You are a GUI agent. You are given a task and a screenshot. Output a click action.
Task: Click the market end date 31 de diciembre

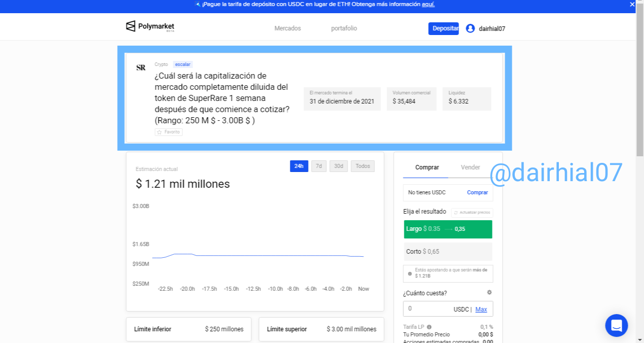pos(342,101)
